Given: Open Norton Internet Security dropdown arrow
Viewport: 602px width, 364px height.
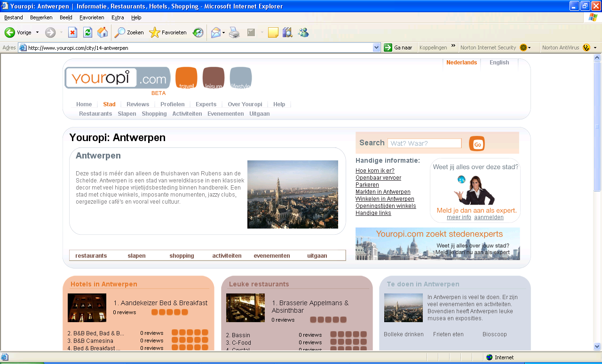Looking at the screenshot, I should [530, 47].
